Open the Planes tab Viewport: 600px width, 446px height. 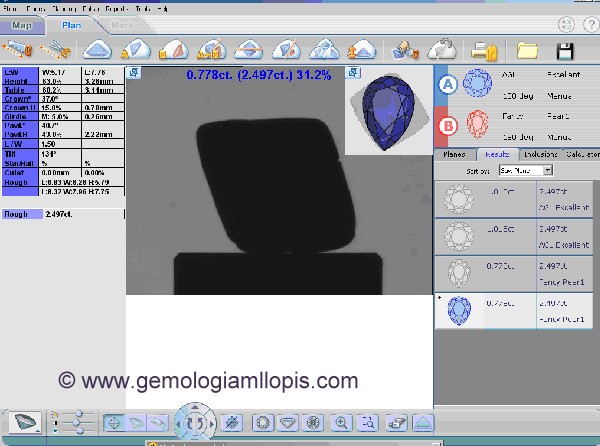point(456,155)
